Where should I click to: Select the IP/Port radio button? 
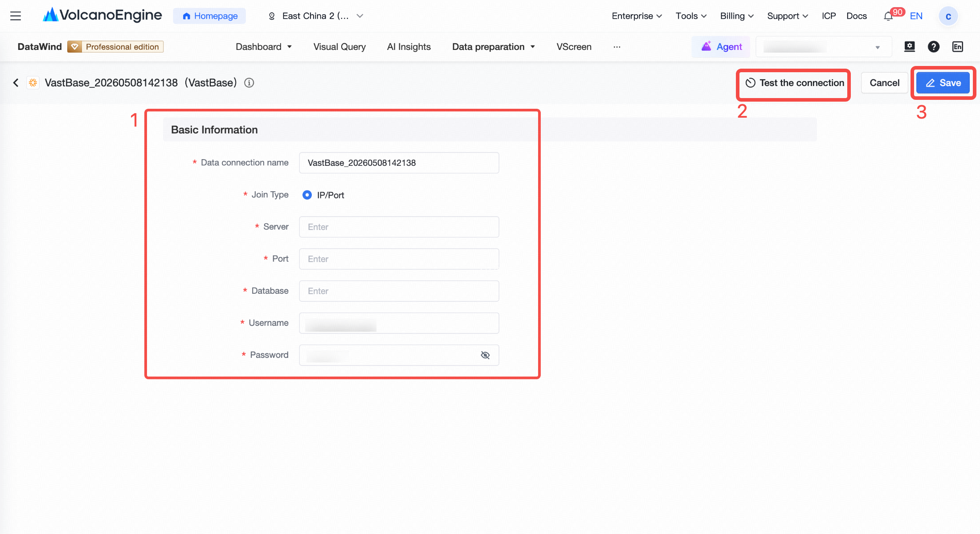coord(307,195)
